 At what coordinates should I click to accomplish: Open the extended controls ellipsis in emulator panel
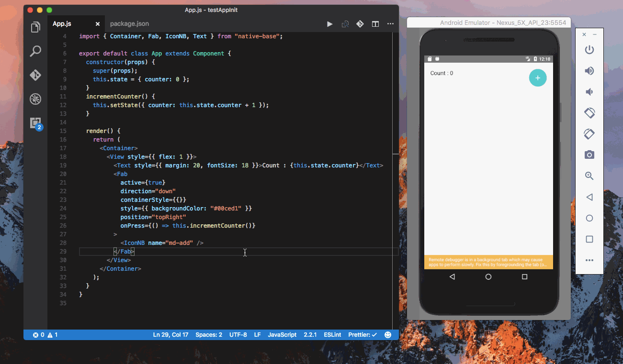(589, 260)
